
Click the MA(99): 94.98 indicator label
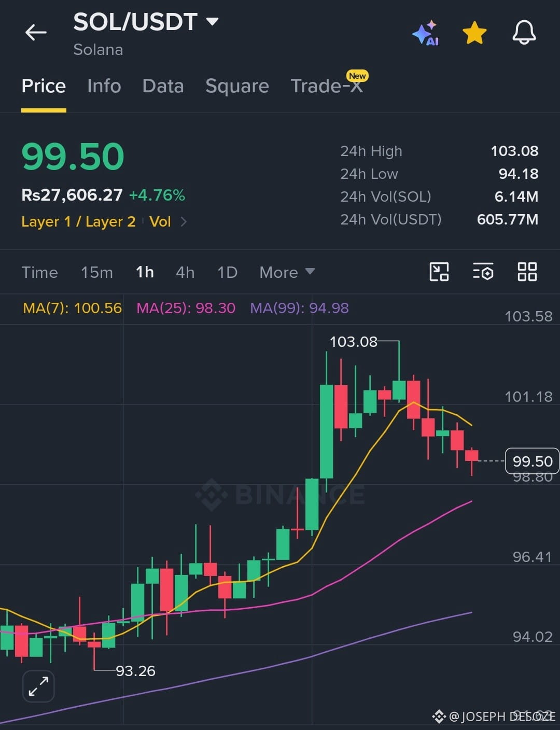299,308
